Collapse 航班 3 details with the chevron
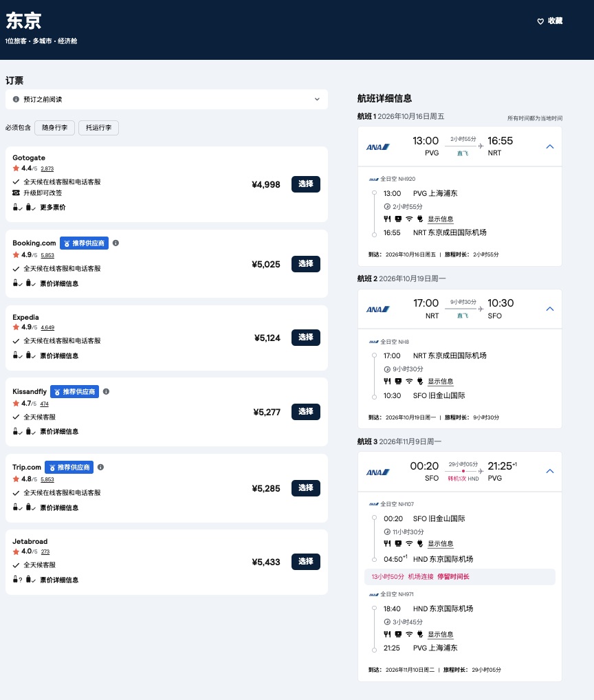 coord(549,471)
